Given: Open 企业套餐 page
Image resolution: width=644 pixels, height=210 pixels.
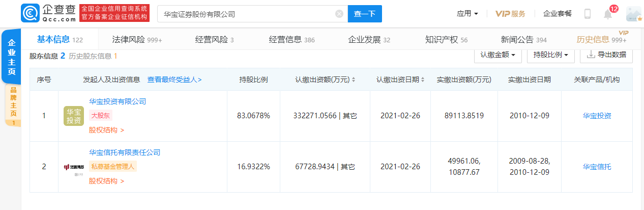Looking at the screenshot, I should coord(557,14).
